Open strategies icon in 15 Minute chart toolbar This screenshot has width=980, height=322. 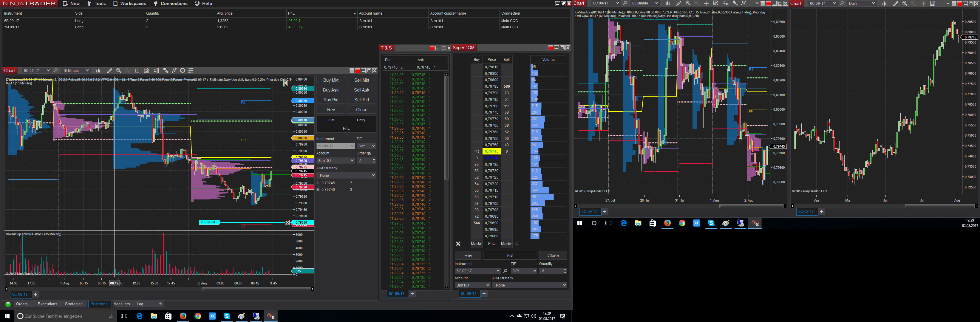pyautogui.click(x=183, y=71)
